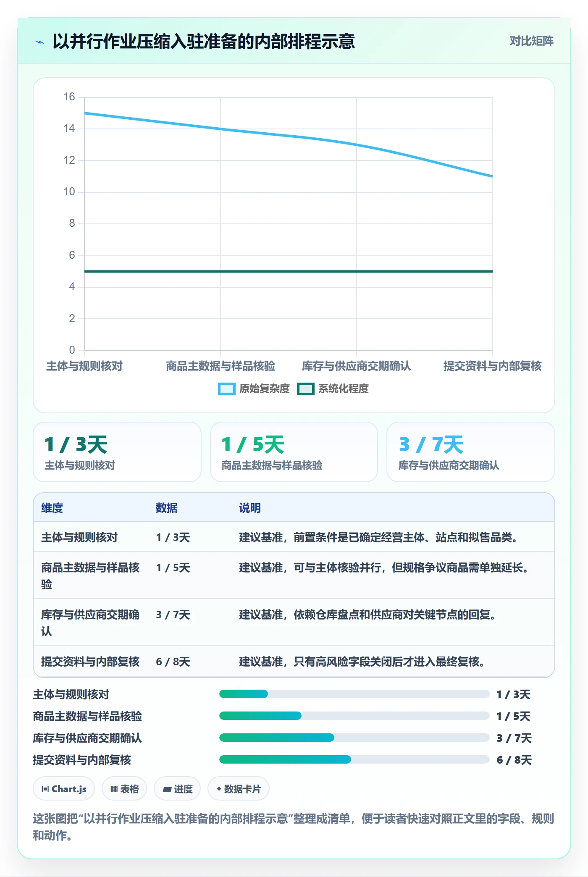Click the 系统化程度 legend label
The image size is (588, 877).
pyautogui.click(x=343, y=389)
